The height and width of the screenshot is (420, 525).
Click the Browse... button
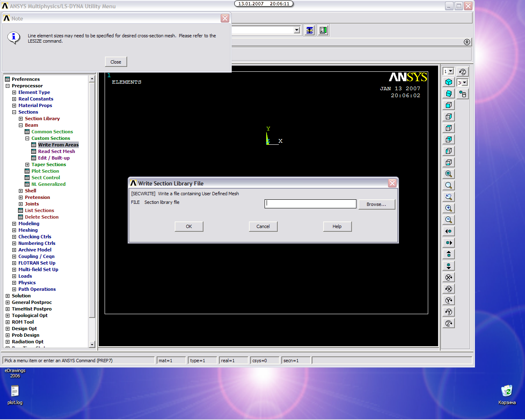click(x=377, y=204)
